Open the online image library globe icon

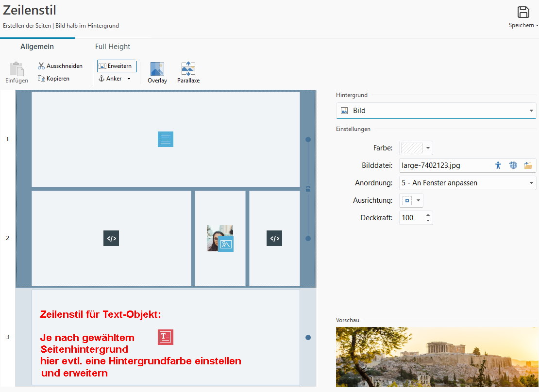(513, 165)
